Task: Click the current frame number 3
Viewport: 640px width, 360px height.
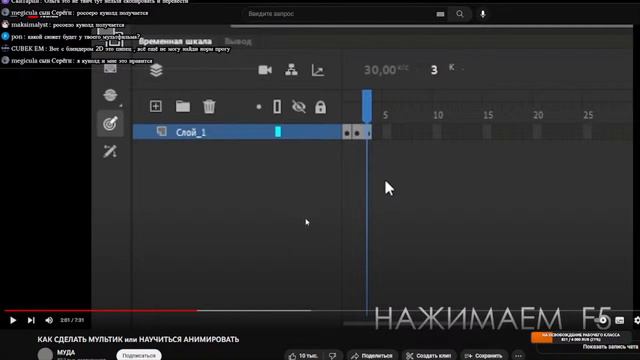Action: pos(434,70)
